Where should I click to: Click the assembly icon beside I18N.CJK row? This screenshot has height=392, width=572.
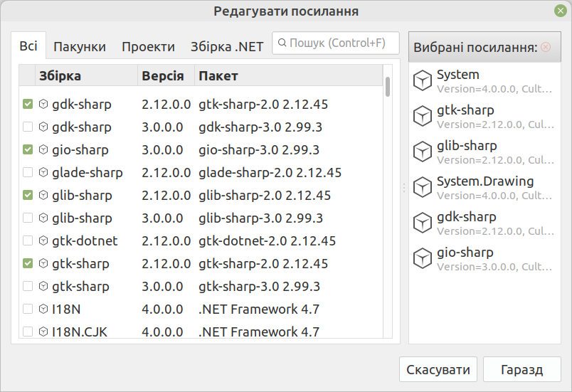43,332
